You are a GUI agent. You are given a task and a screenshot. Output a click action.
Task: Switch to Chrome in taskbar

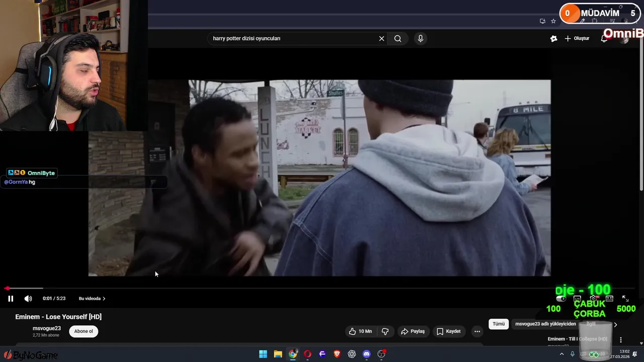click(293, 354)
